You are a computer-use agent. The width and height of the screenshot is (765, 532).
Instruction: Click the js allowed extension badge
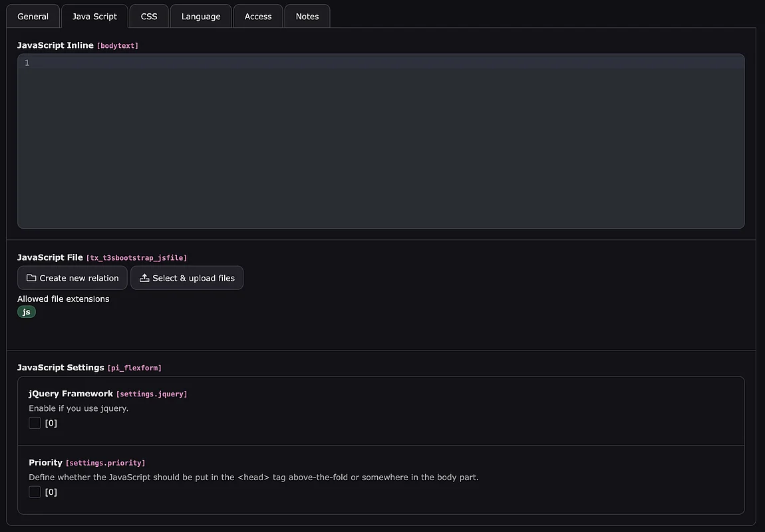tap(27, 312)
